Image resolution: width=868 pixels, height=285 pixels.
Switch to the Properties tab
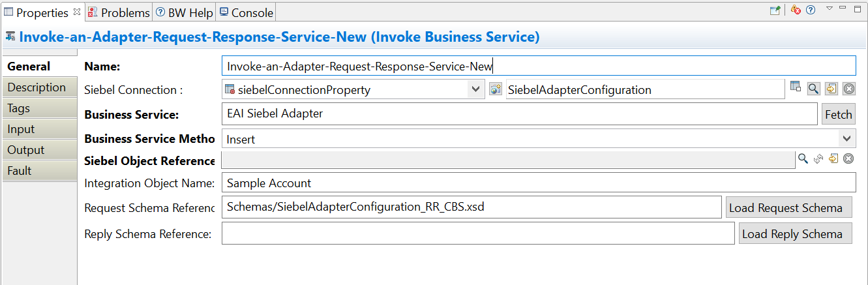click(x=42, y=12)
